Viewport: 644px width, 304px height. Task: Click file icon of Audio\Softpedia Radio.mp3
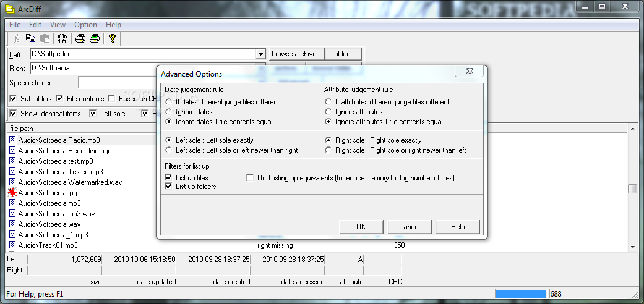pyautogui.click(x=12, y=140)
